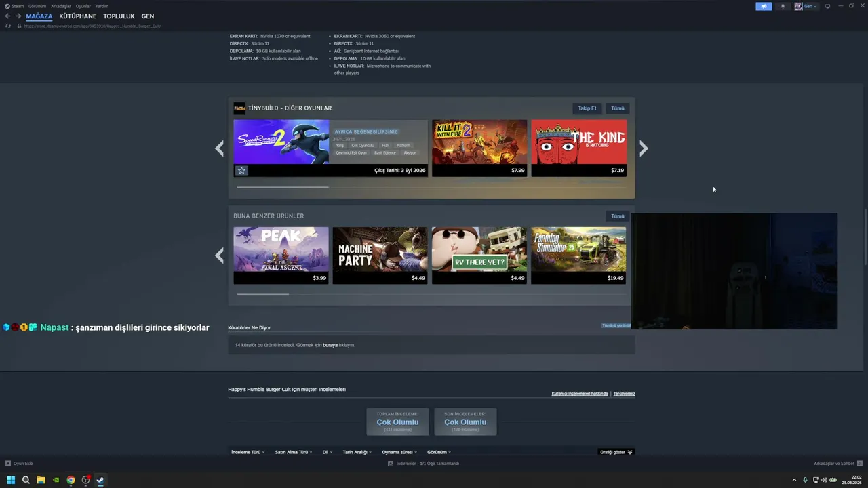Click the taskbar clock showing 22:02
Viewport: 868px width, 488px height.
851,480
